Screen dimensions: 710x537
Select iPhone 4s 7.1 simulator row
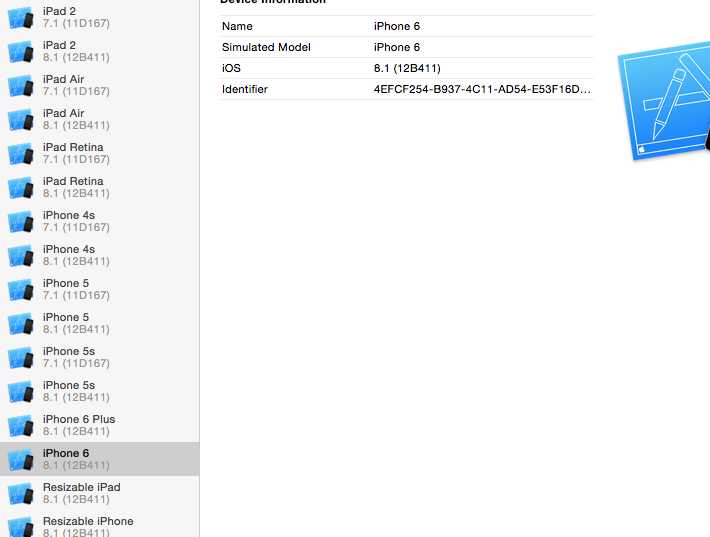coord(100,221)
